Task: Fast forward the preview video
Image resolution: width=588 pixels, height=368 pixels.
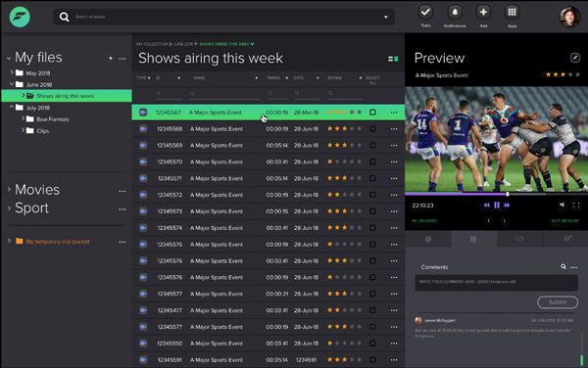Action: click(507, 206)
